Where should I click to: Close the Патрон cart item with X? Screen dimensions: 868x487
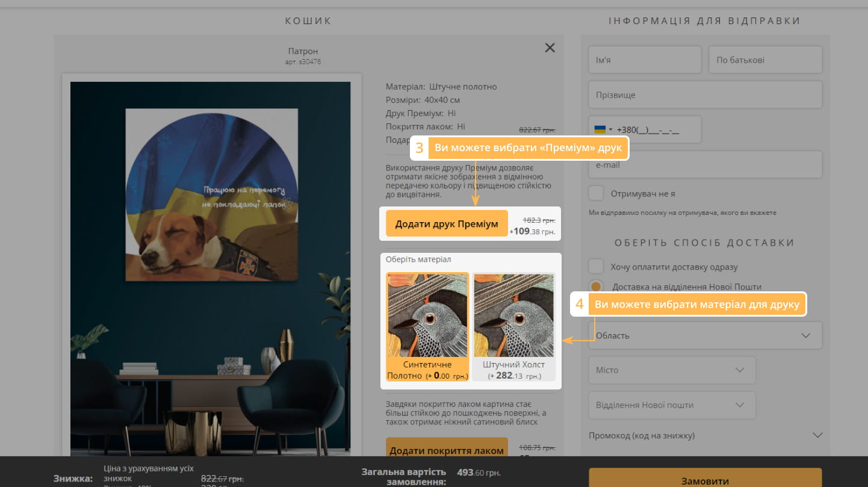pyautogui.click(x=550, y=48)
